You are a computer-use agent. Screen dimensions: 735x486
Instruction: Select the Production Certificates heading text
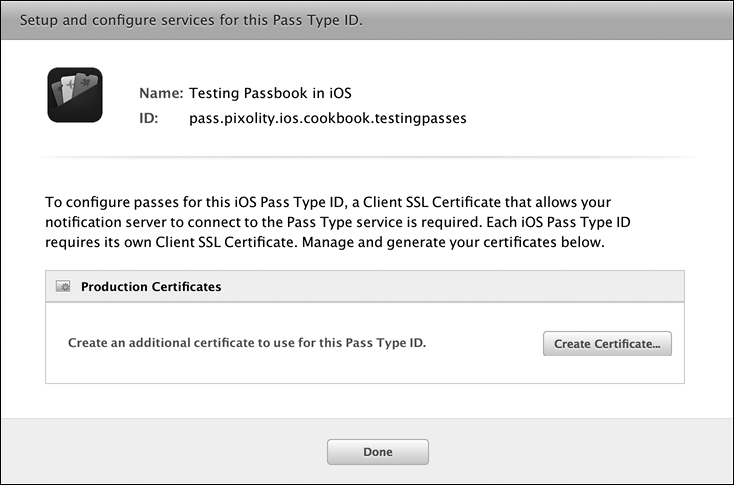(151, 286)
